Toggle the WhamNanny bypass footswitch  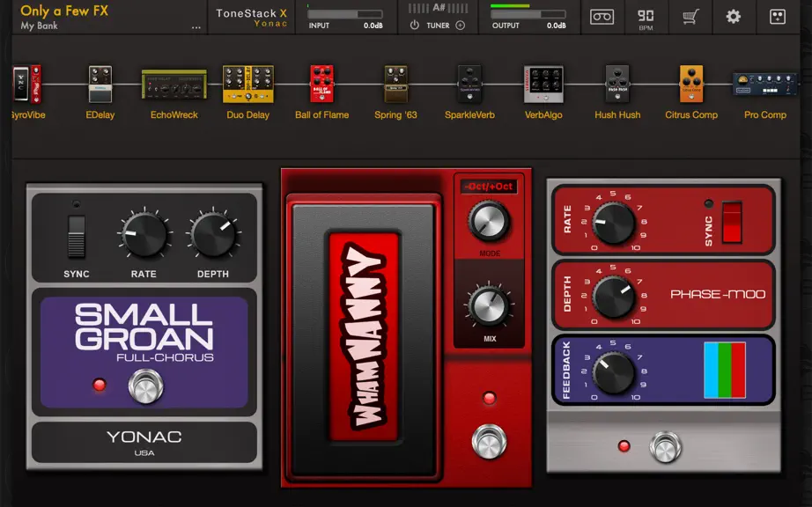489,441
